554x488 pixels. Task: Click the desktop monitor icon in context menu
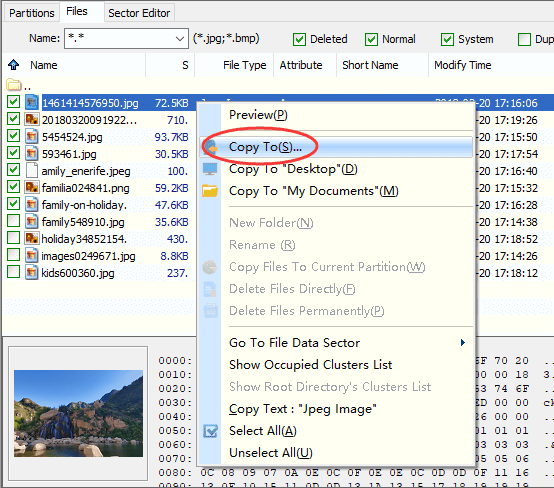coord(210,169)
